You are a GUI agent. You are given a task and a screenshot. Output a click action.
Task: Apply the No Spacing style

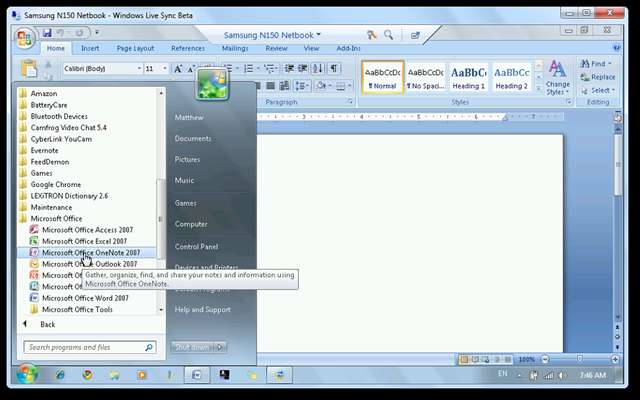(x=425, y=78)
